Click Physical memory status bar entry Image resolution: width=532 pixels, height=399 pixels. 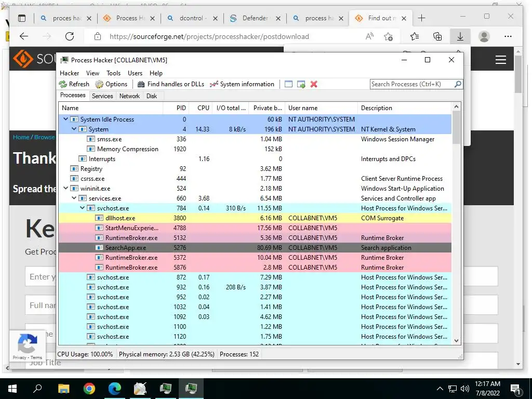[x=167, y=354]
